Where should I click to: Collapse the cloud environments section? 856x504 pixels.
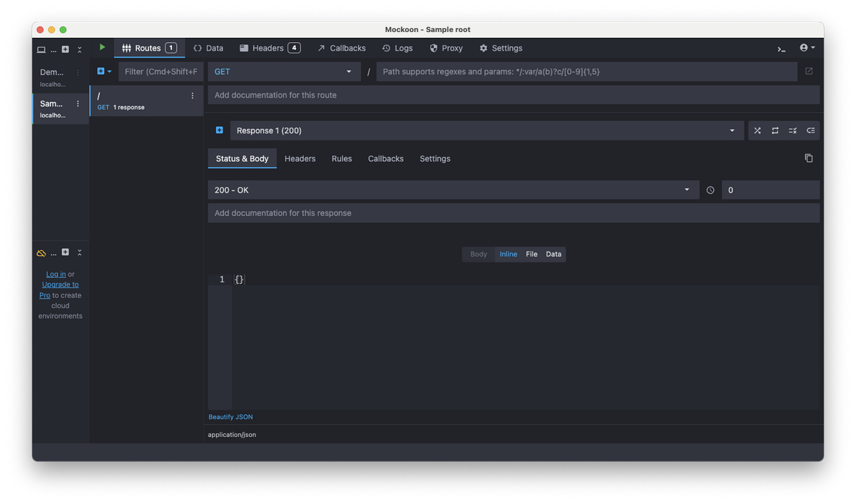79,252
